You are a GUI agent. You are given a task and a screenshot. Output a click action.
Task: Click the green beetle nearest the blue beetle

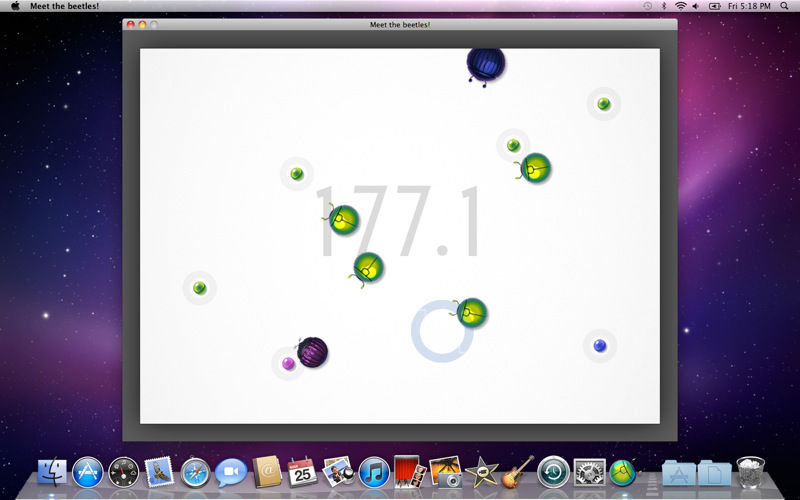pos(534,168)
